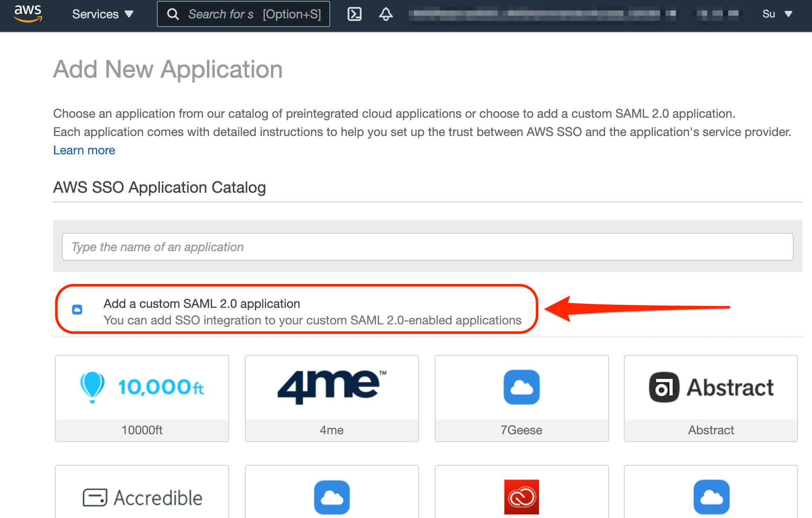Select the 10000ft application label
The image size is (812, 518).
(x=142, y=430)
